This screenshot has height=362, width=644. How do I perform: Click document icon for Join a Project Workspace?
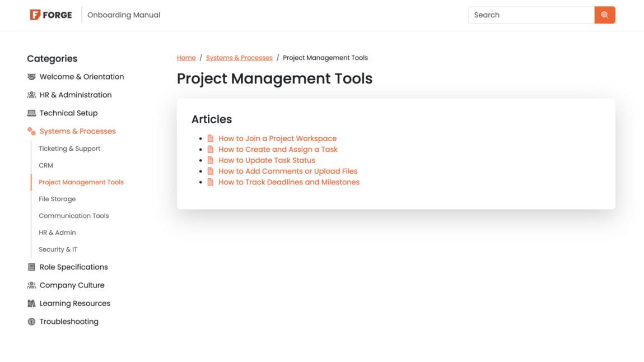tap(211, 138)
